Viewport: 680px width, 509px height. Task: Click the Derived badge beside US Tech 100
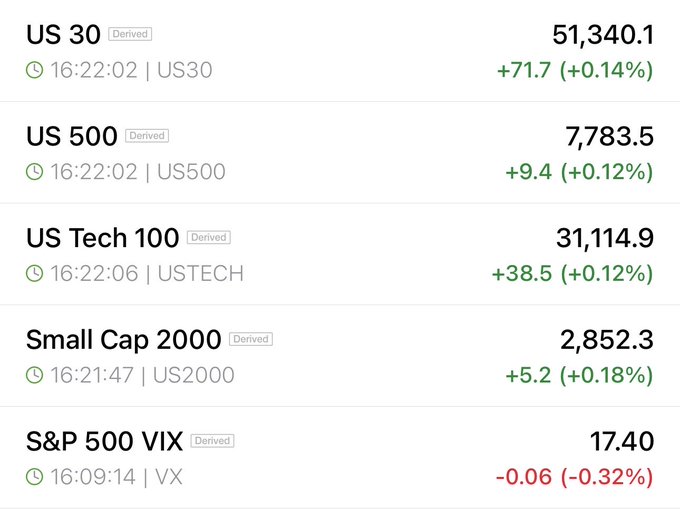[x=209, y=237]
